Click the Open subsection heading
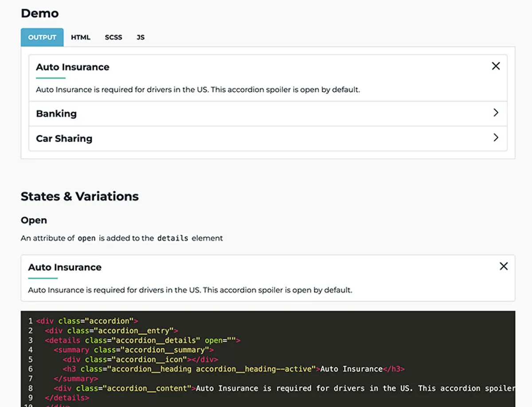Viewport: 532px width, 407px height. tap(34, 220)
